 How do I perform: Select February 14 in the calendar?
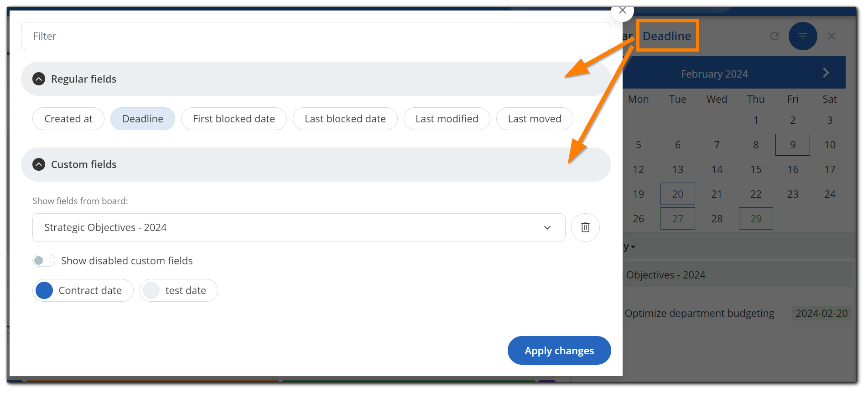pos(717,169)
